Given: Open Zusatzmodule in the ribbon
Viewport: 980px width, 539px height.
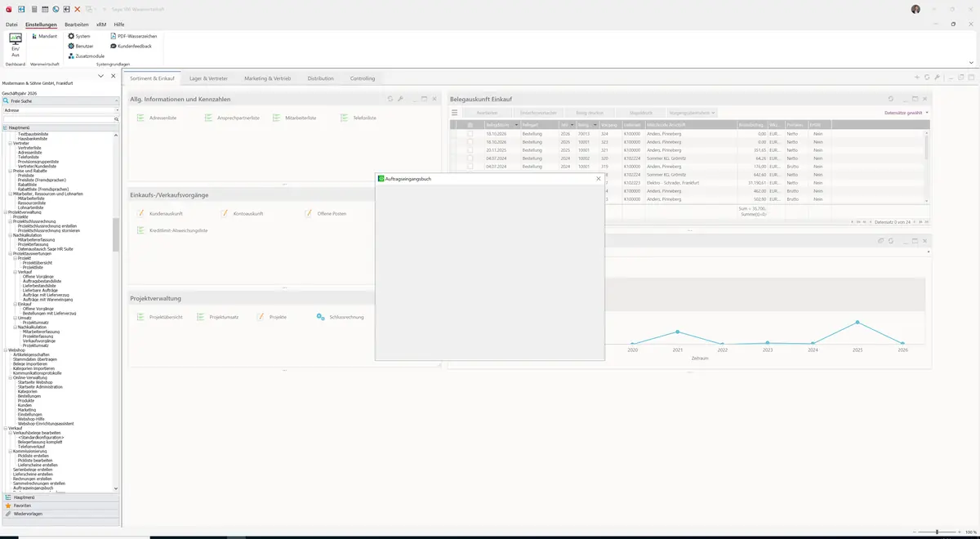Looking at the screenshot, I should click(x=87, y=56).
